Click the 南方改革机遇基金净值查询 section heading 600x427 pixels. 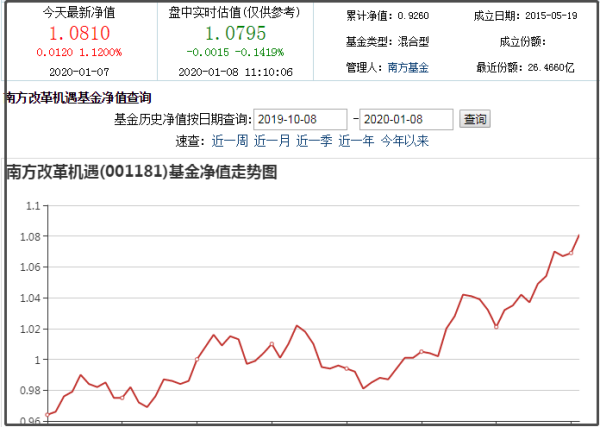pos(78,98)
